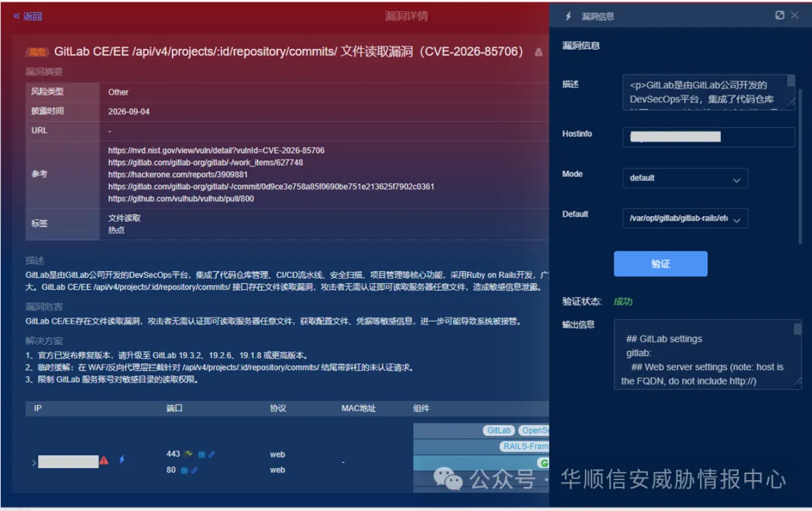Click the RAILS-Frame component tag
The image size is (812, 511).
[x=524, y=446]
